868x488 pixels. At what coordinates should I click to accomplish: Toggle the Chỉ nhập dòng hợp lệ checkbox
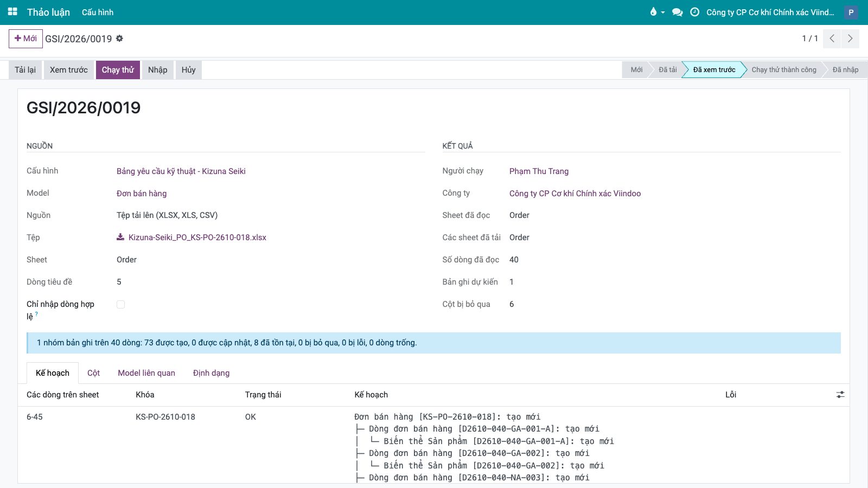(120, 304)
